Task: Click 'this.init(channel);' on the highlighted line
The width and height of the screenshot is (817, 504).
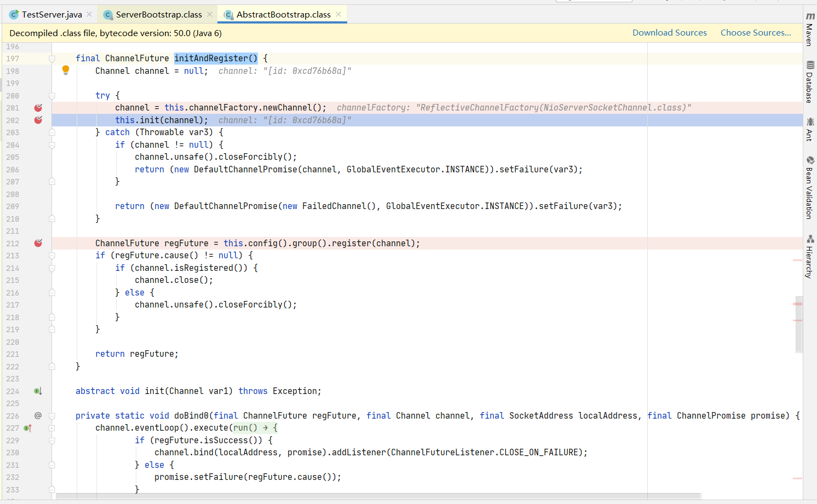Action: (162, 120)
